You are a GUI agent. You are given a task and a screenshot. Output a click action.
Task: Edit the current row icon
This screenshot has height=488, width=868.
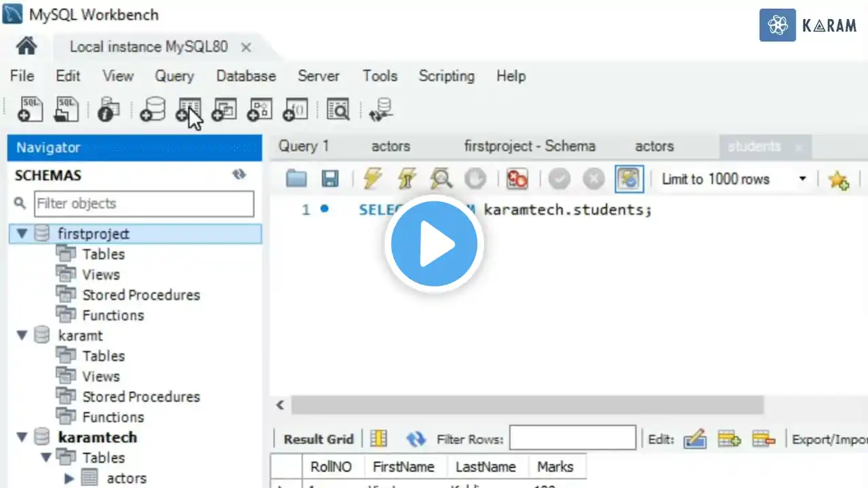[695, 439]
